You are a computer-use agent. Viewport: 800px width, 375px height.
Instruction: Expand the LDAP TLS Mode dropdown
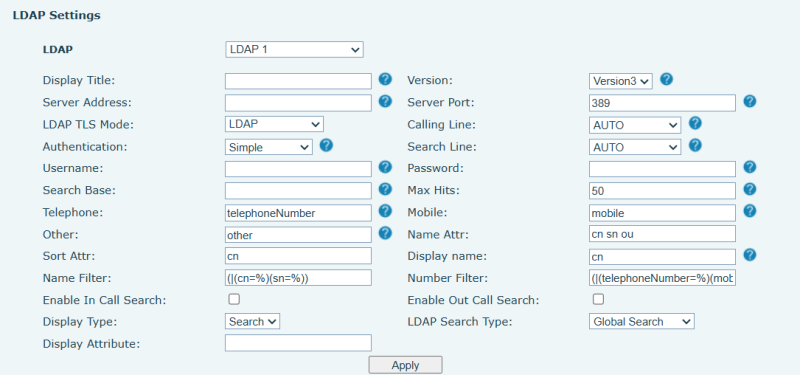point(274,124)
